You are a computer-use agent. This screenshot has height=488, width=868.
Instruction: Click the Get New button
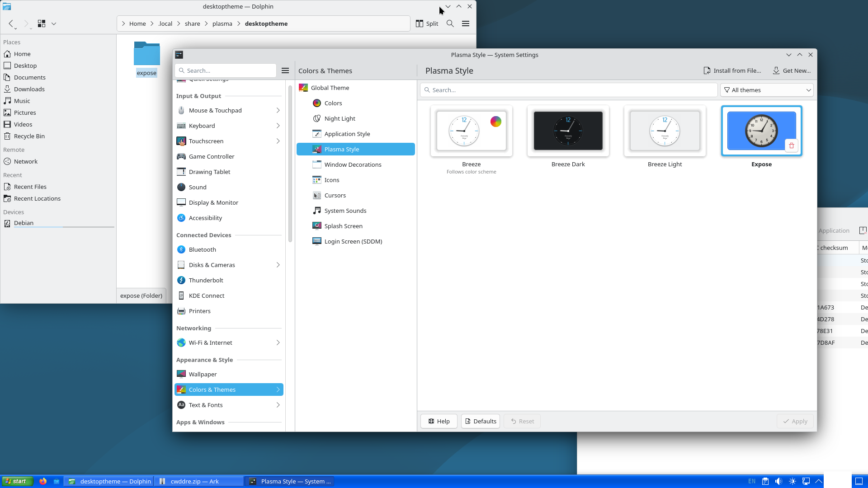click(x=792, y=70)
